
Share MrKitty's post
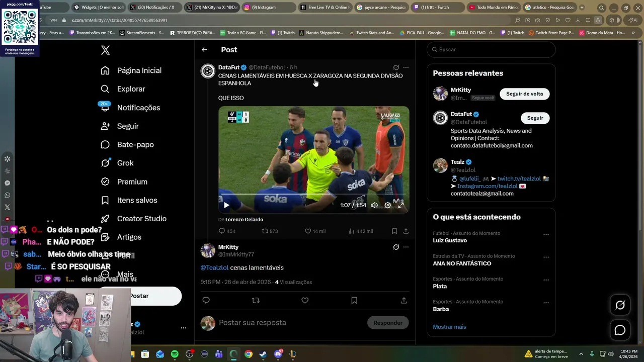point(404,300)
